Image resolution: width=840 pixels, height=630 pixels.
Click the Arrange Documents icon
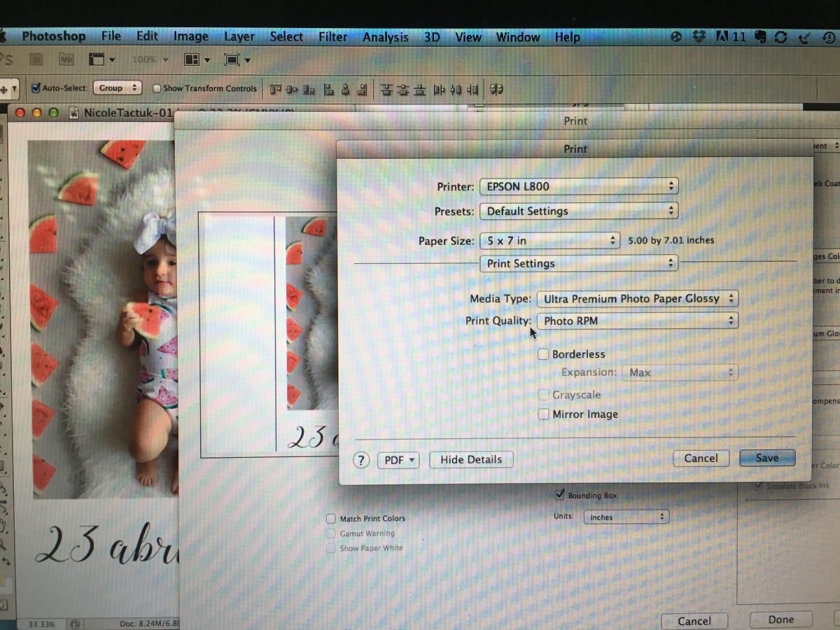(x=192, y=59)
